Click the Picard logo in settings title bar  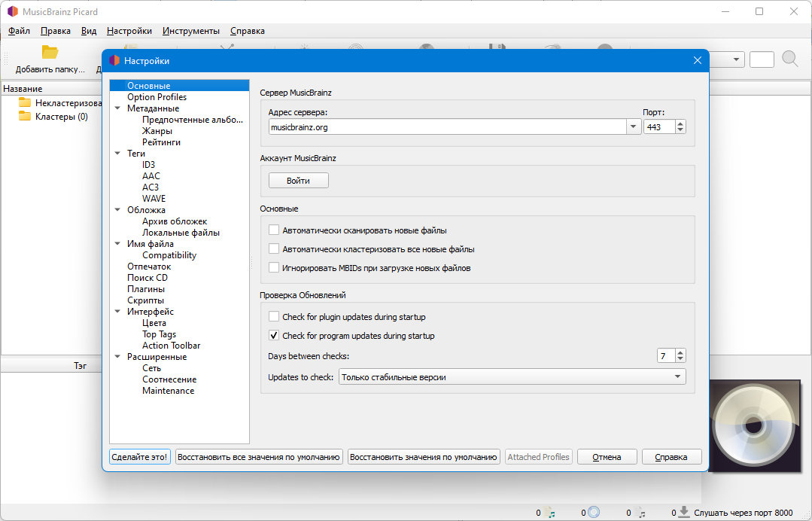[114, 60]
